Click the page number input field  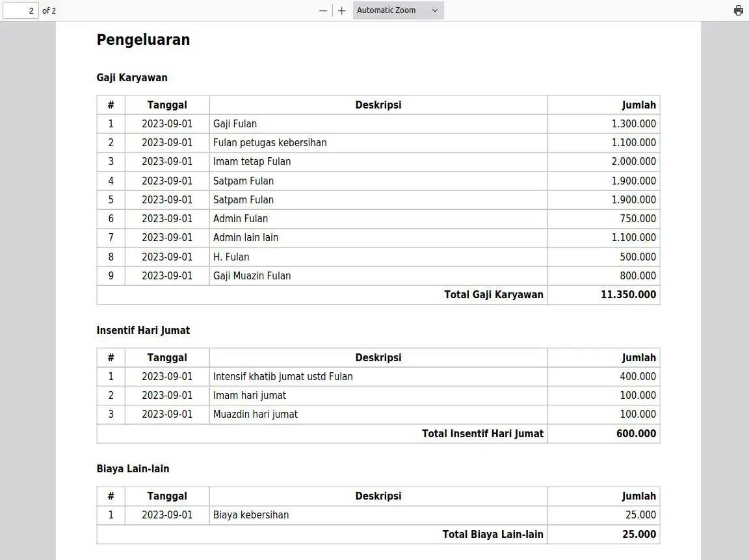(20, 10)
